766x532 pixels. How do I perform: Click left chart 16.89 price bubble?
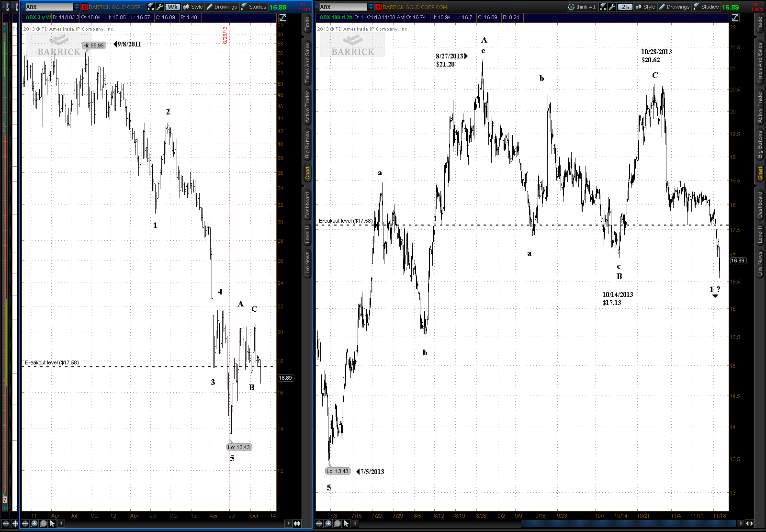285,378
